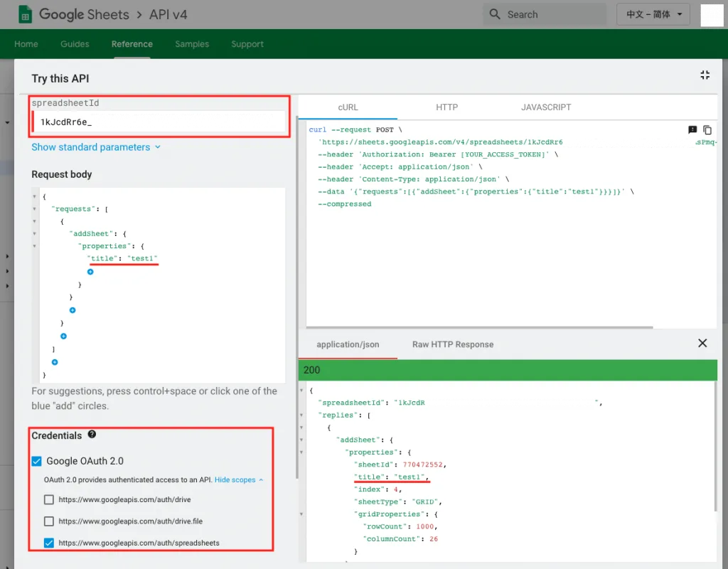
Task: Show the cURL code sample tab
Action: point(348,107)
